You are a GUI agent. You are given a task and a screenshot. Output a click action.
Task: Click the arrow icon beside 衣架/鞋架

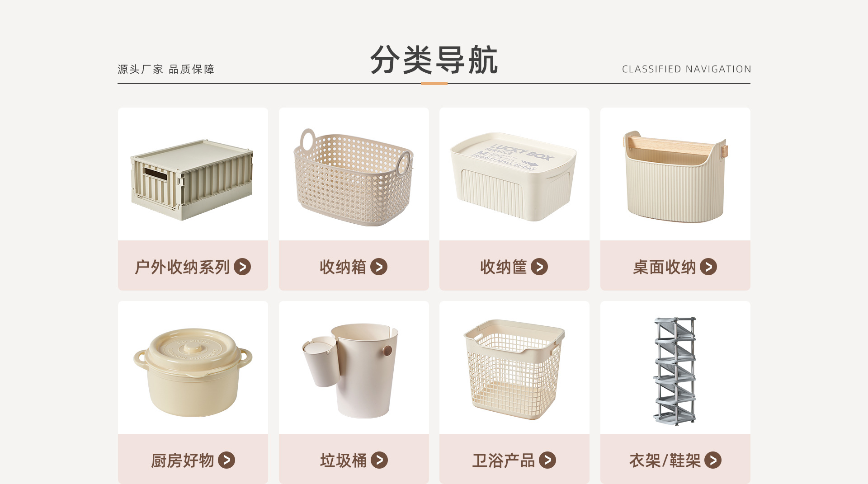(x=713, y=460)
